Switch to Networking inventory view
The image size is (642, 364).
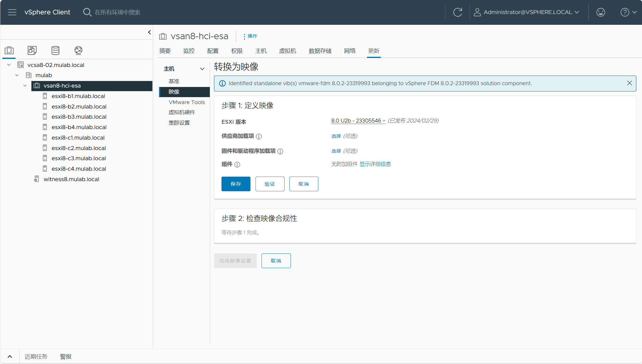coord(78,51)
